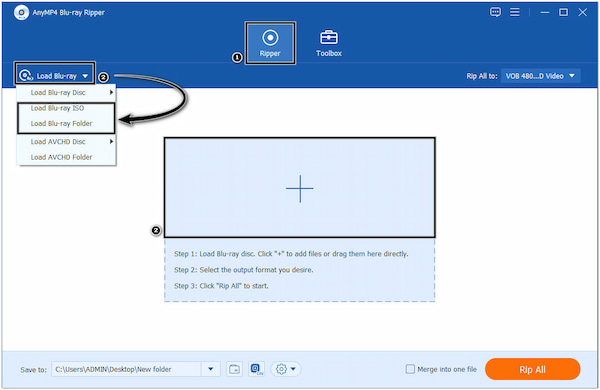Click the Load Blu-ray button
This screenshot has width=600, height=390.
point(54,76)
